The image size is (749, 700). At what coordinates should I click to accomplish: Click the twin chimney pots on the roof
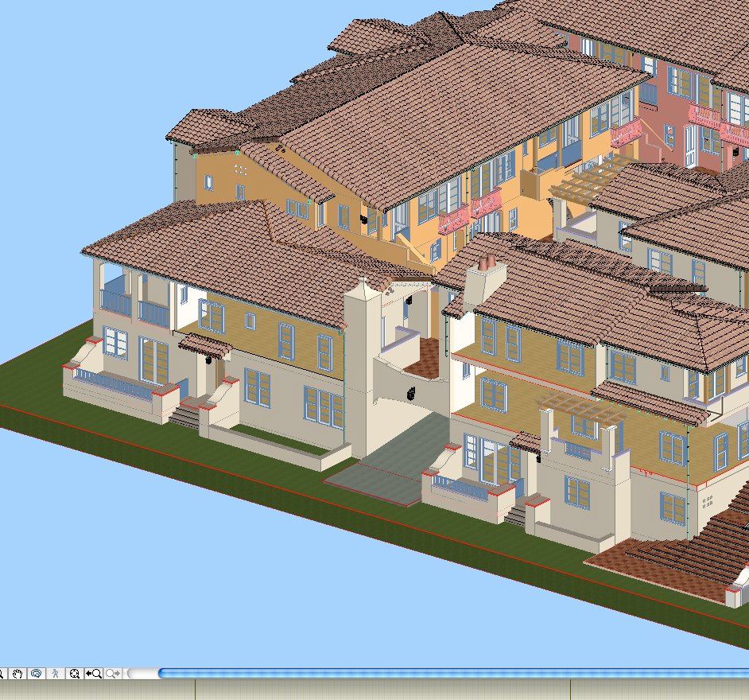(x=487, y=262)
